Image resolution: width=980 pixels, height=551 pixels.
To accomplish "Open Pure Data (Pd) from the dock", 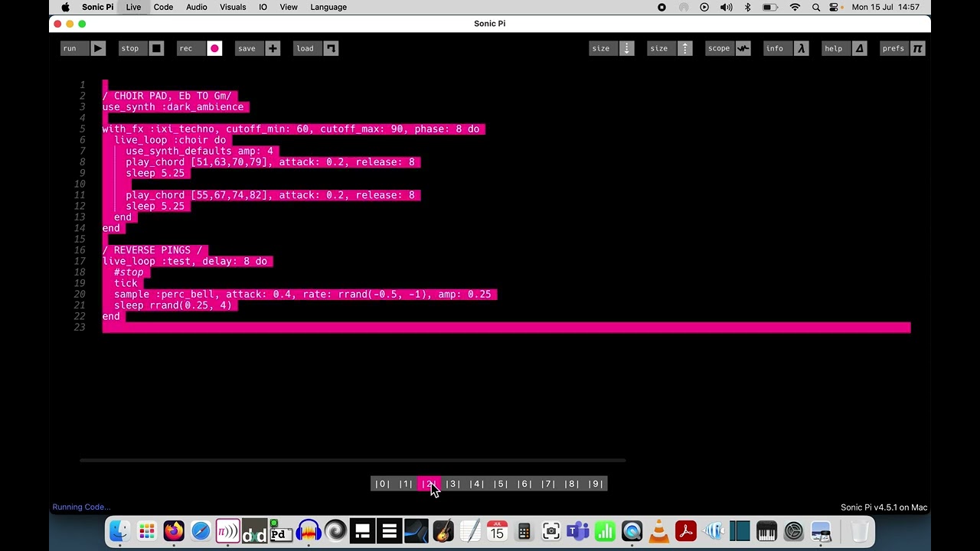I will click(281, 530).
